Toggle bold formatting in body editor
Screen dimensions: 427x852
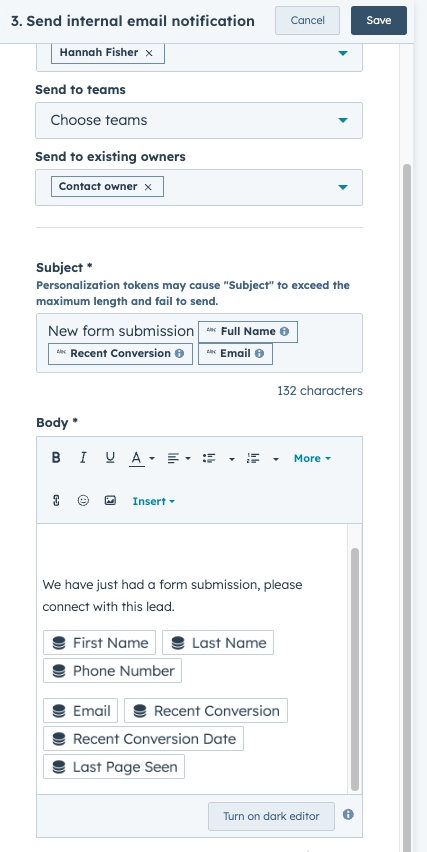click(56, 458)
